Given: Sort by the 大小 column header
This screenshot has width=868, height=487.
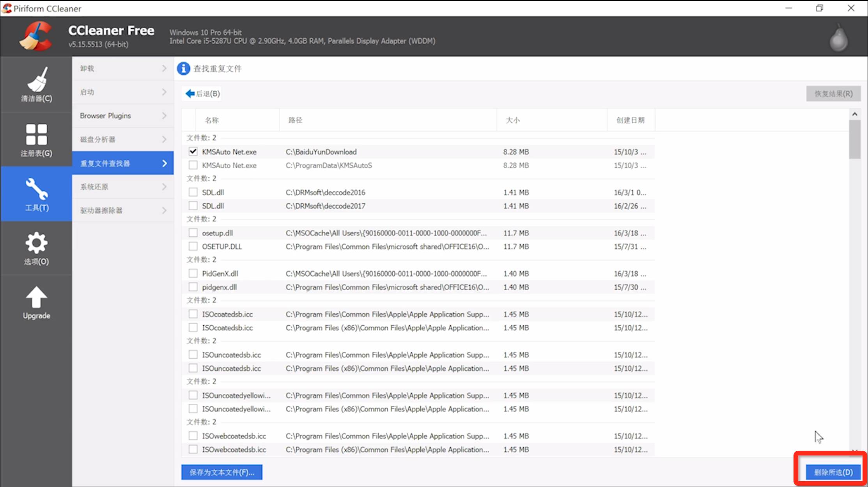Looking at the screenshot, I should [552, 120].
